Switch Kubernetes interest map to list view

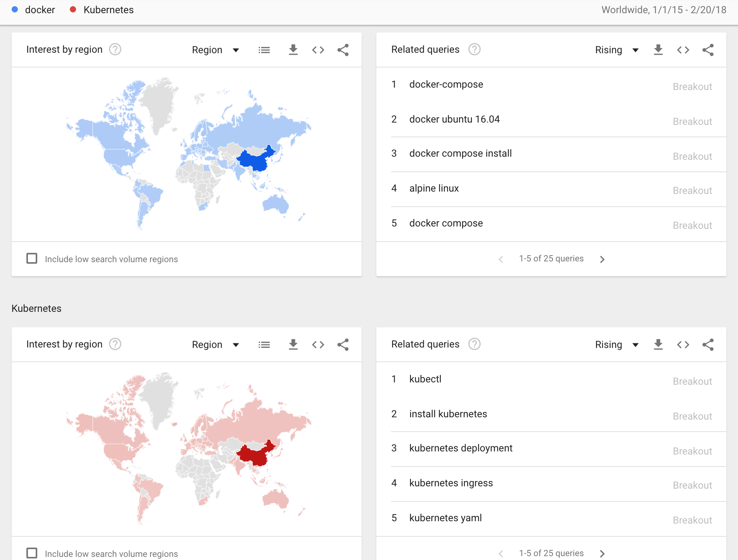264,344
